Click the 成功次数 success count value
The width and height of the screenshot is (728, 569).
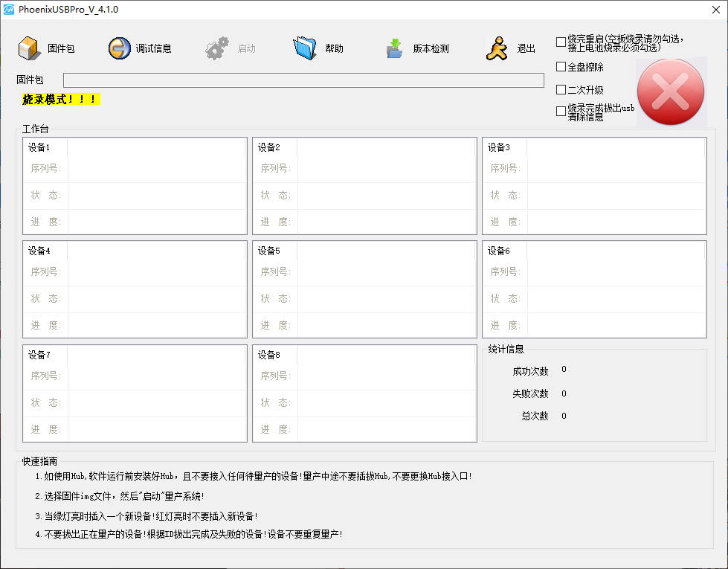[x=564, y=370]
